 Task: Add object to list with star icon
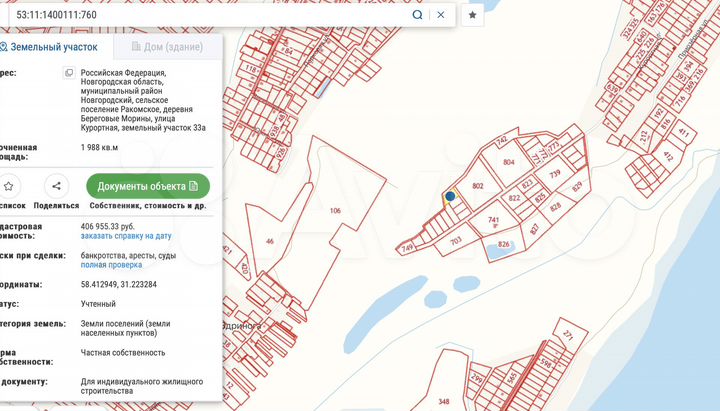tap(8, 186)
